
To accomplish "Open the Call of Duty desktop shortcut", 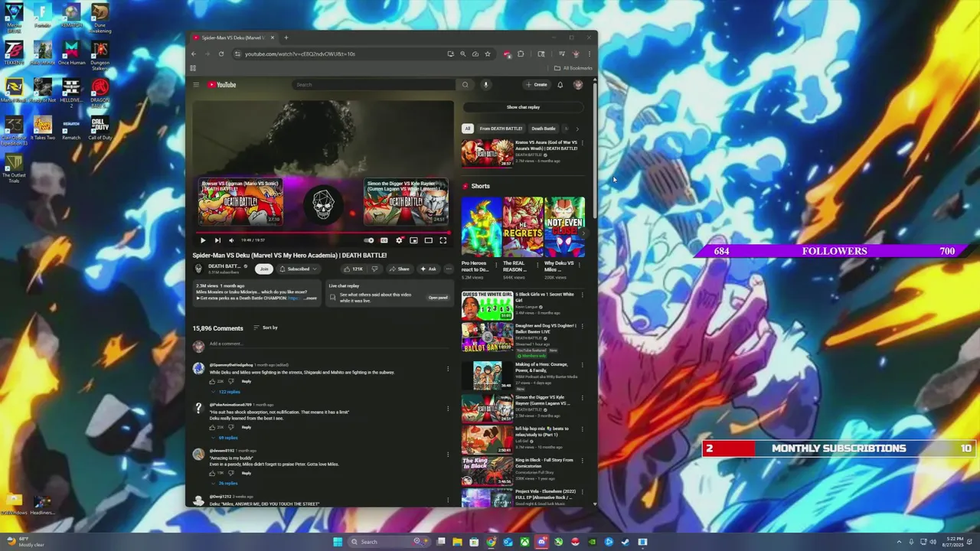I will point(100,128).
